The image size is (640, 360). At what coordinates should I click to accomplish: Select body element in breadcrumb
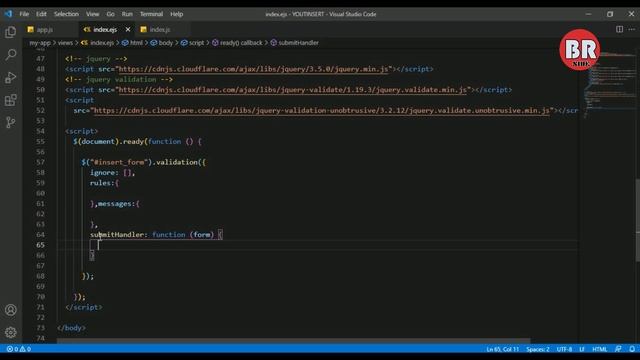click(x=166, y=42)
